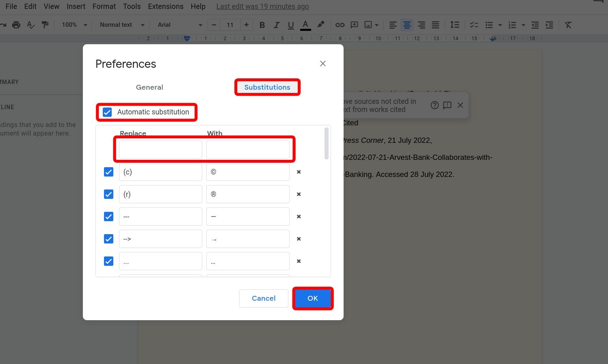The width and height of the screenshot is (608, 364).
Task: Apply bold formatting
Action: click(x=262, y=25)
